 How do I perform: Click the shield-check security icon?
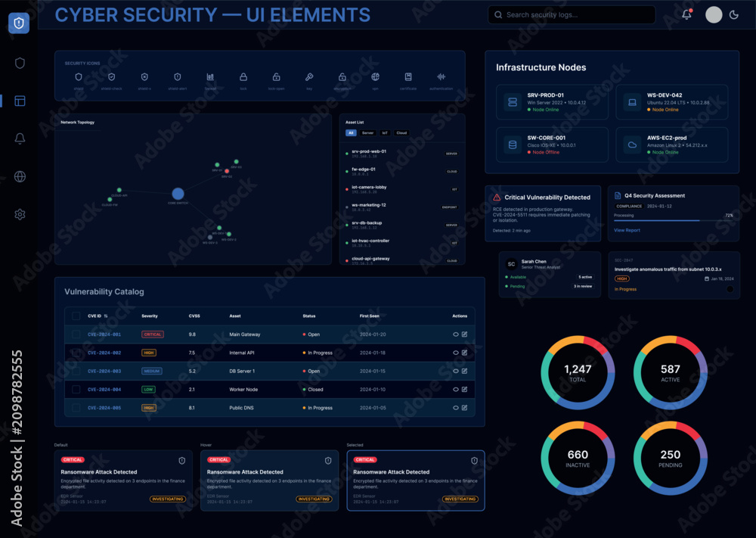pos(111,76)
